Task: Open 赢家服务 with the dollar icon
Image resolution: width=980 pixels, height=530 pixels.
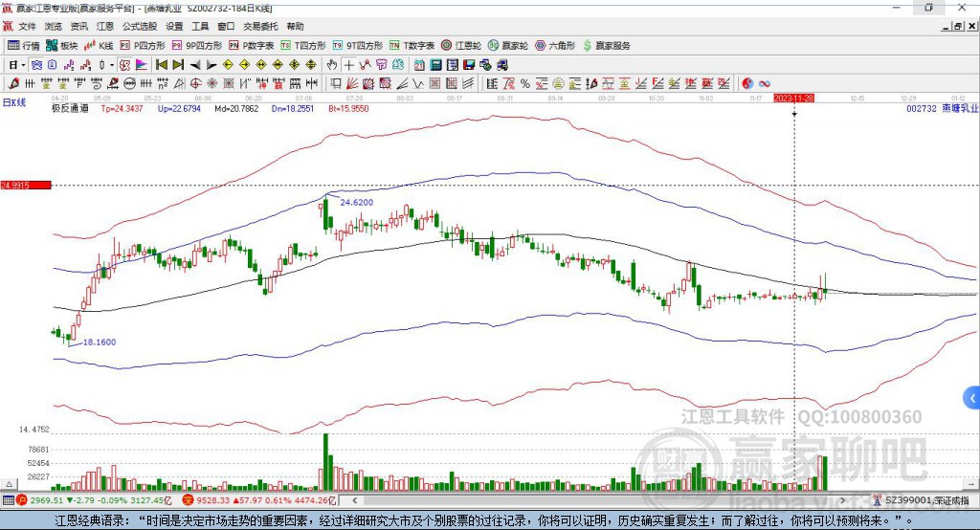Action: (606, 46)
